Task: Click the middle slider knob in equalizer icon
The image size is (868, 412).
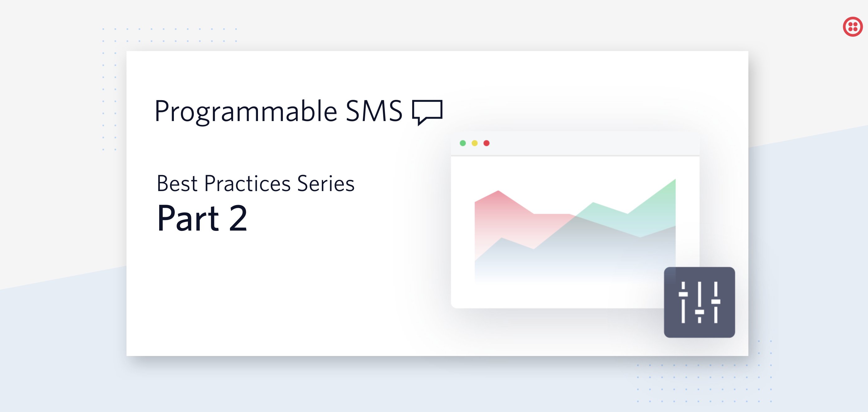Action: [x=699, y=312]
